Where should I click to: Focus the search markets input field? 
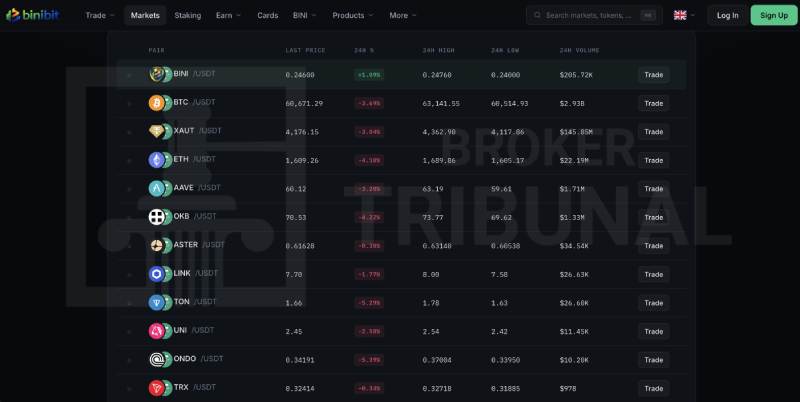[594, 15]
